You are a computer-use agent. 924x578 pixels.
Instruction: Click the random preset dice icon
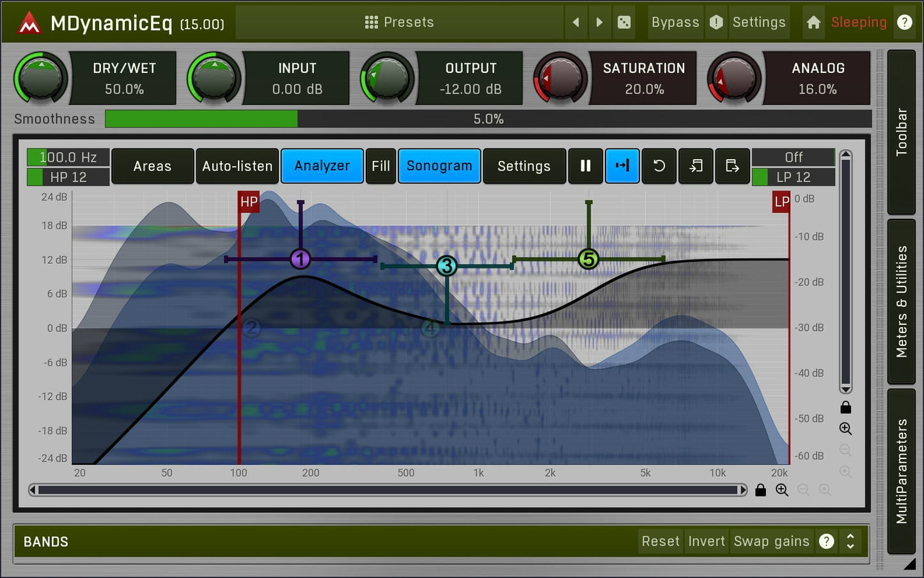[x=623, y=22]
